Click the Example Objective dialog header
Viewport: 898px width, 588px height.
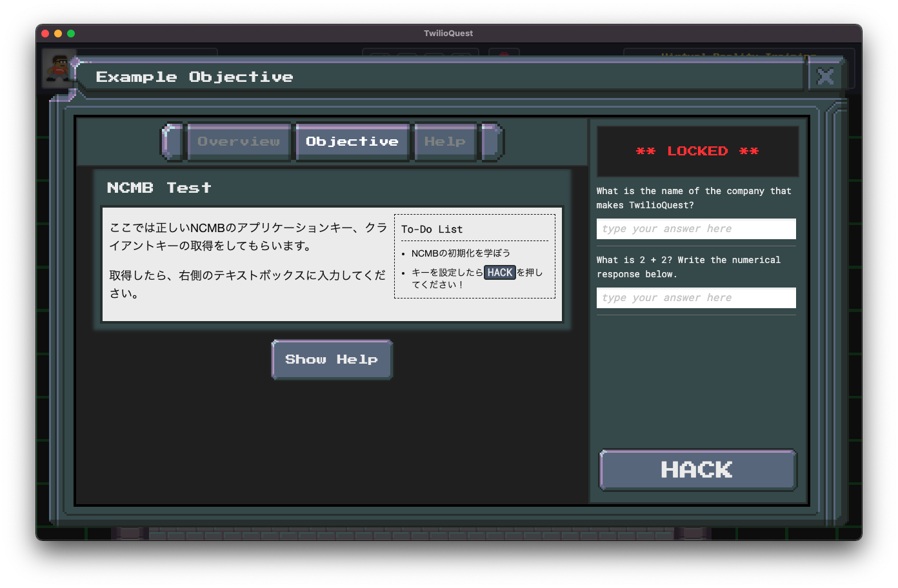click(195, 77)
